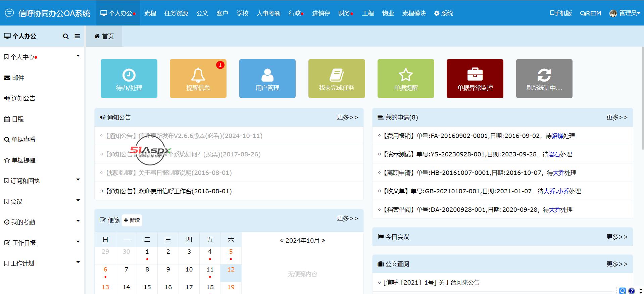Go to next month in calendar
The image size is (644, 294).
[x=323, y=241]
